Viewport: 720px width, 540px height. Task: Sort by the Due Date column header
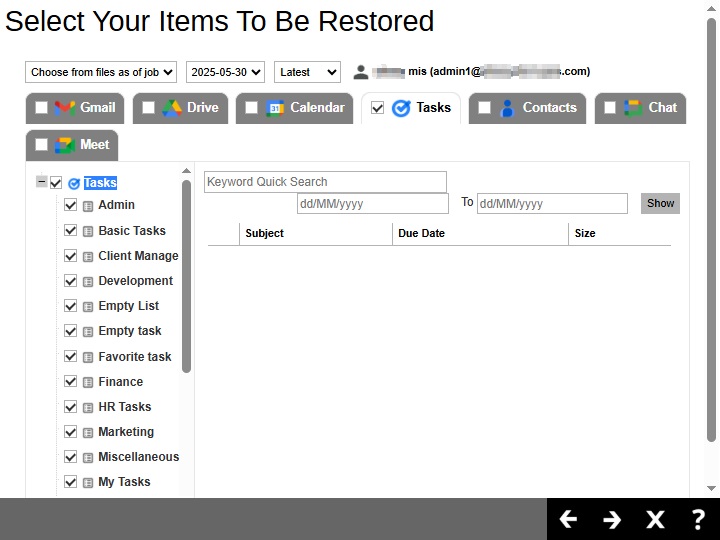[421, 233]
